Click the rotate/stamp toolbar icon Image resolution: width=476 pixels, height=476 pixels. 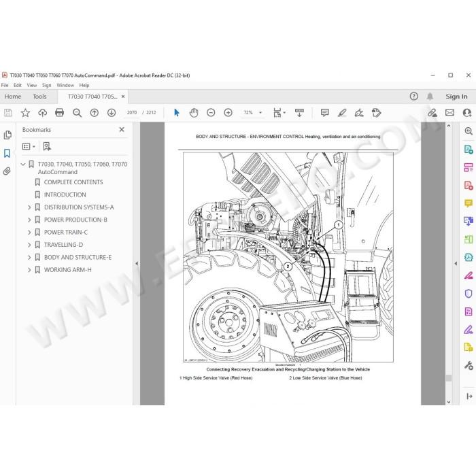pyautogui.click(x=376, y=113)
